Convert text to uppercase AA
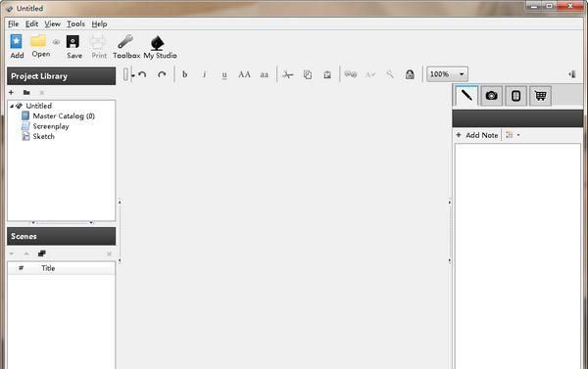588x369 pixels. tap(244, 74)
